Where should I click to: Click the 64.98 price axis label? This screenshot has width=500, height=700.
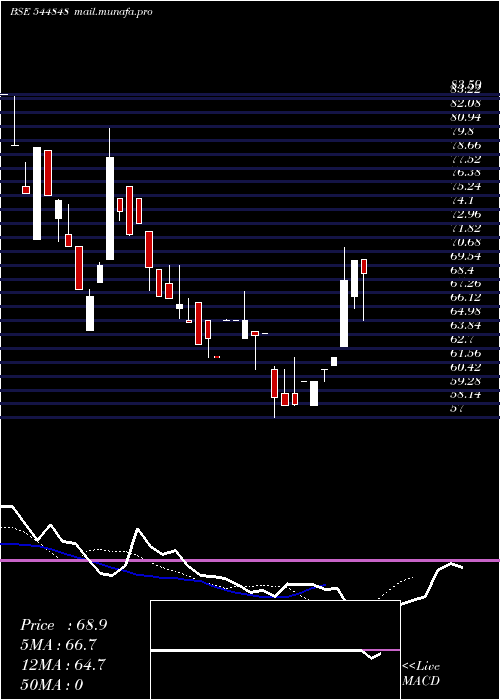[466, 311]
